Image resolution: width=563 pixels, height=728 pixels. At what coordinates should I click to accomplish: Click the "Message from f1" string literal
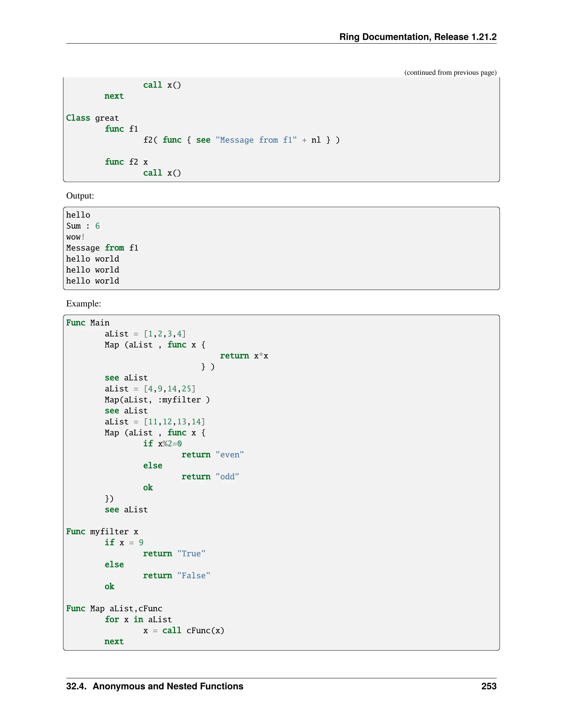click(x=256, y=140)
